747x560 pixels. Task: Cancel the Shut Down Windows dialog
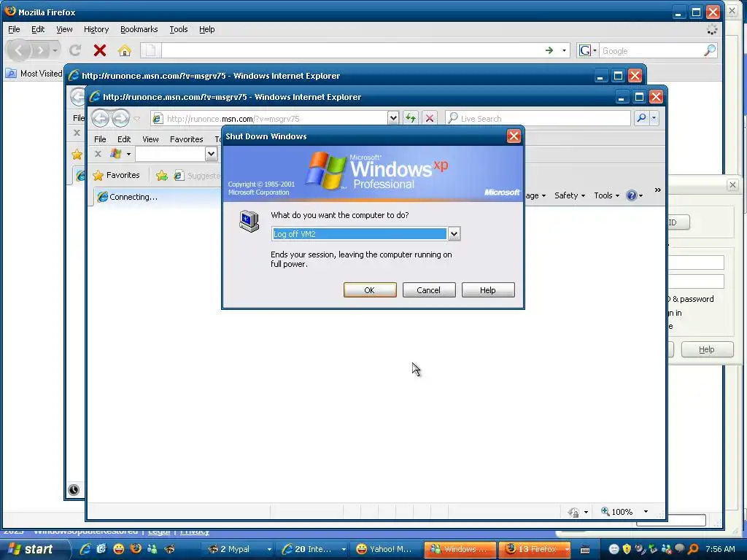(x=429, y=290)
